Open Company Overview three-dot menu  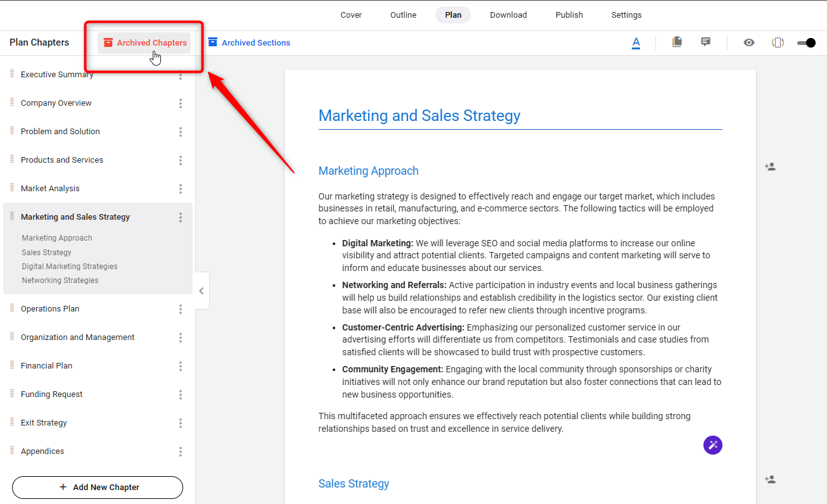[181, 103]
